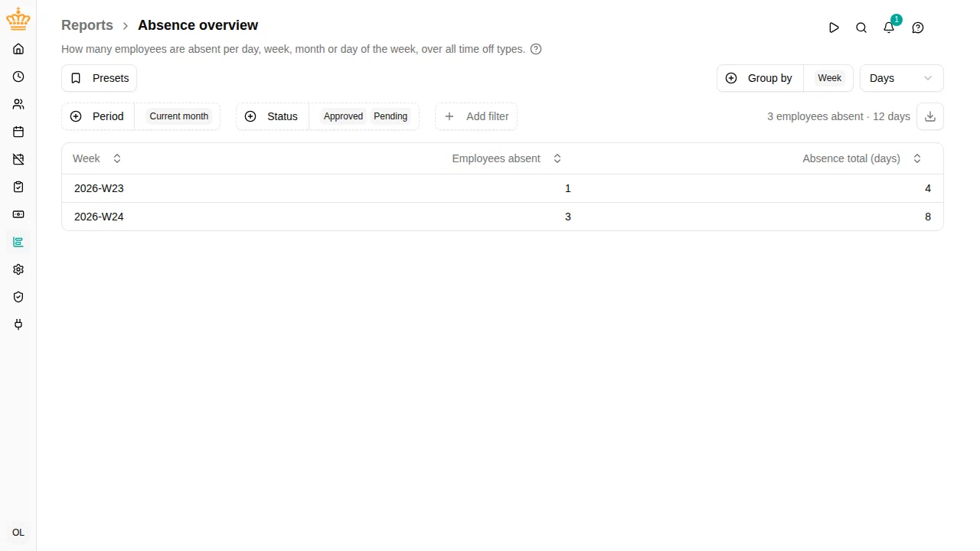The width and height of the screenshot is (980, 551).
Task: Click the Current month period value
Action: (178, 116)
